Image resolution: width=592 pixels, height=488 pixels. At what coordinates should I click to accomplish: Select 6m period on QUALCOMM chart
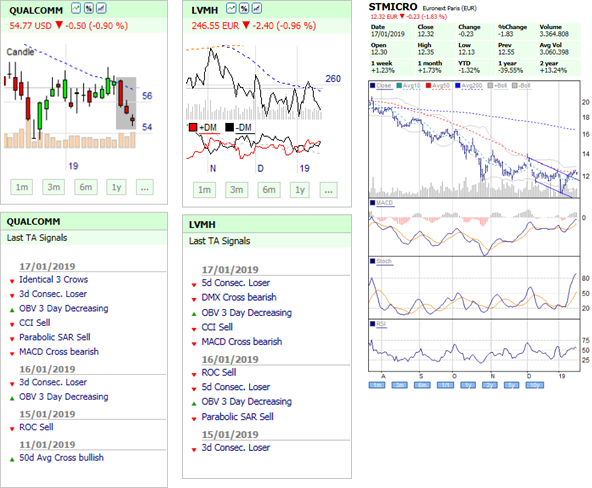[x=86, y=187]
